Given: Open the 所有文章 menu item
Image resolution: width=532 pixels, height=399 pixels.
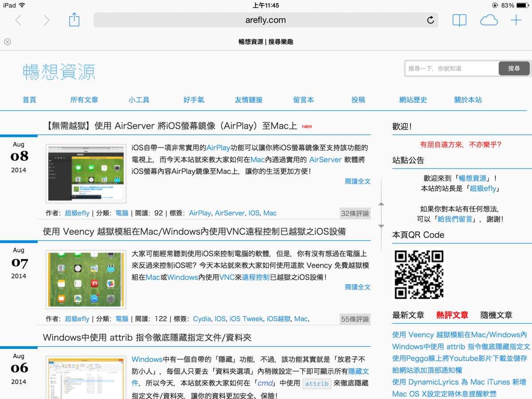Looking at the screenshot, I should point(84,100).
